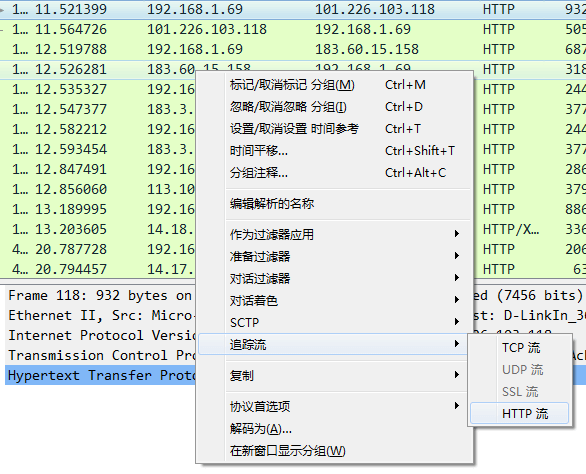Click HTTP/X... protocol cell

pos(511,230)
